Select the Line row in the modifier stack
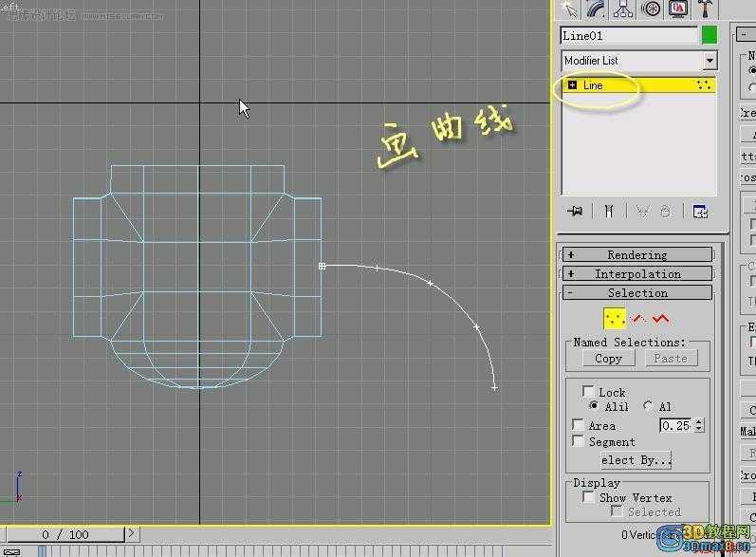The width and height of the screenshot is (756, 557). click(638, 85)
